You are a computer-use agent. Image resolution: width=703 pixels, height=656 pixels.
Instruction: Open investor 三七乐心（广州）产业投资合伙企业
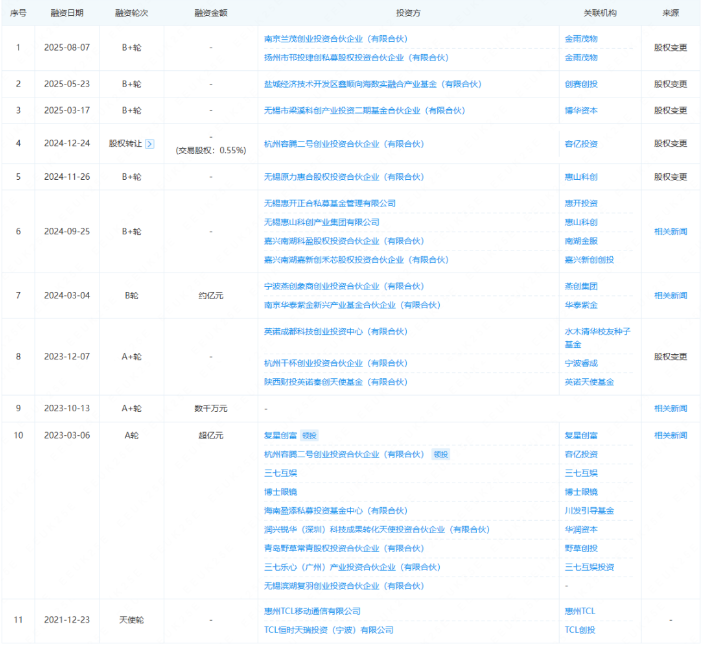(352, 568)
